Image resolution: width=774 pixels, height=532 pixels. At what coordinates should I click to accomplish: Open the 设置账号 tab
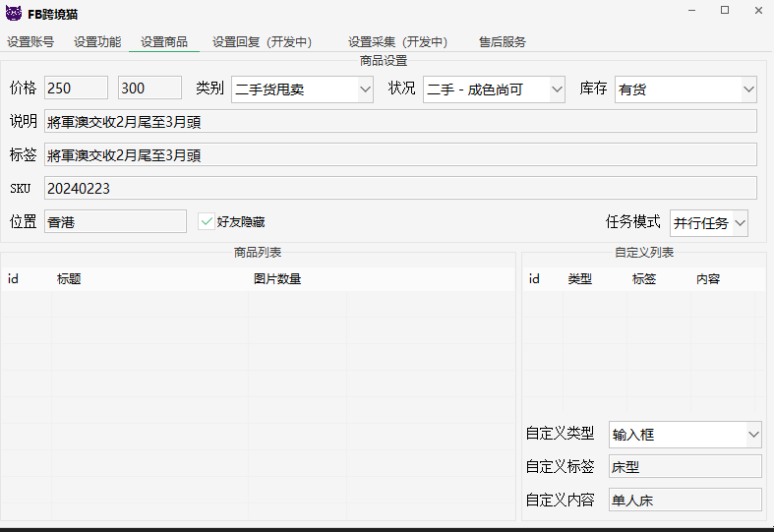point(30,42)
